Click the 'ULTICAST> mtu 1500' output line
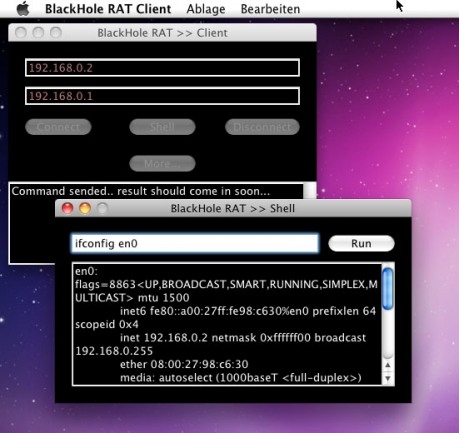The height and width of the screenshot is (433, 459). tap(132, 298)
